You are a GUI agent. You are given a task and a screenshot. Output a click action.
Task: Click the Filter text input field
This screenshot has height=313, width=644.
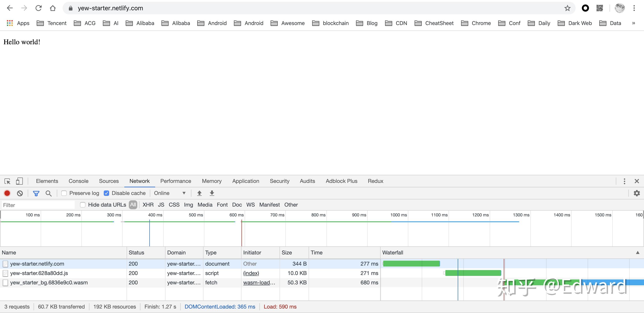[38, 205]
